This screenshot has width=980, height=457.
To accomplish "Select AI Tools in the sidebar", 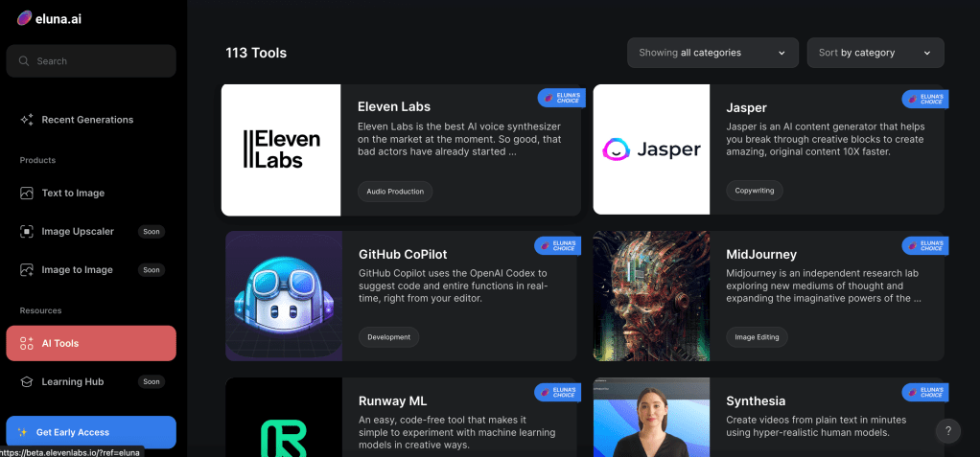I will point(91,343).
